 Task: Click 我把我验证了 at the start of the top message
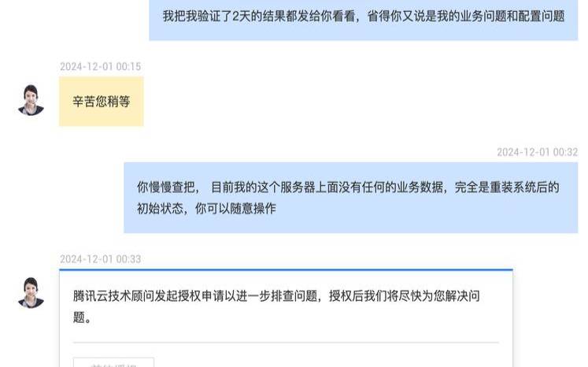click(x=198, y=16)
